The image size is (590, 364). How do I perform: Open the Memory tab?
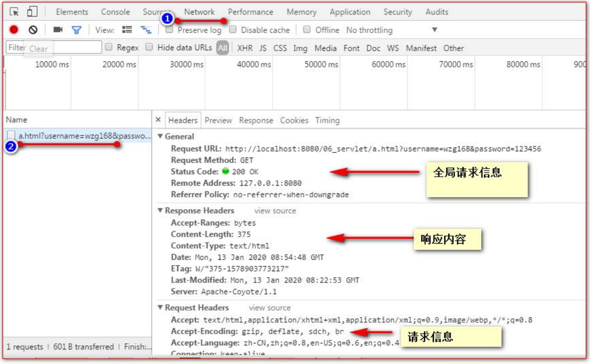click(x=301, y=12)
